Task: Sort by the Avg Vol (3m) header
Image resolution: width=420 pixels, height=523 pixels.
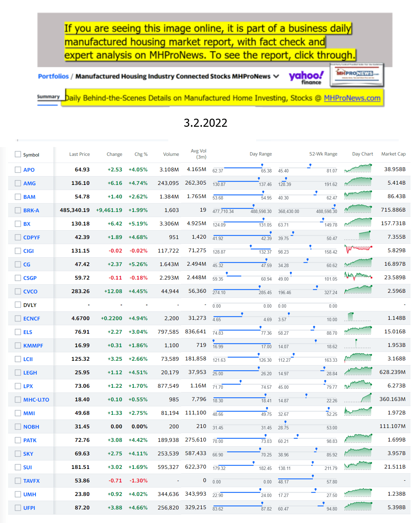Action: 199,154
